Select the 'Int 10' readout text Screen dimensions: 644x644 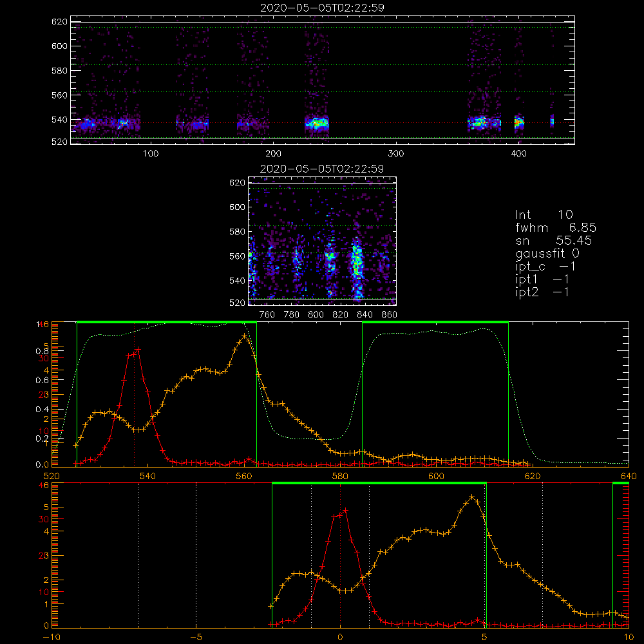544,214
